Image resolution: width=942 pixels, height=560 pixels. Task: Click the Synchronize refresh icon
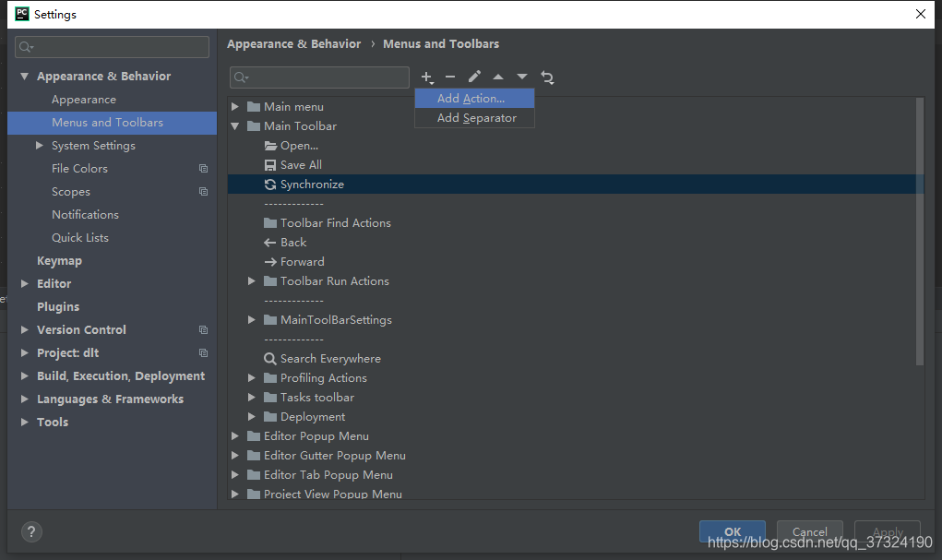tap(270, 185)
